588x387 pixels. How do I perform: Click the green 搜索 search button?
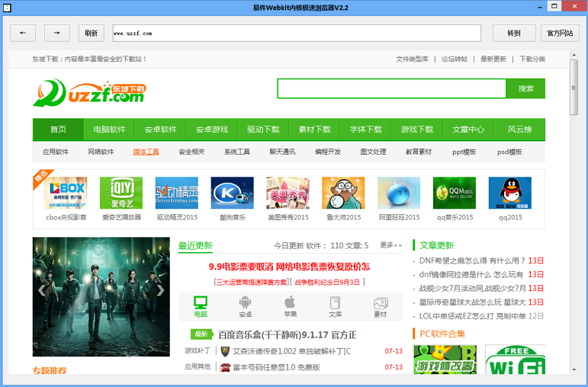tap(525, 88)
